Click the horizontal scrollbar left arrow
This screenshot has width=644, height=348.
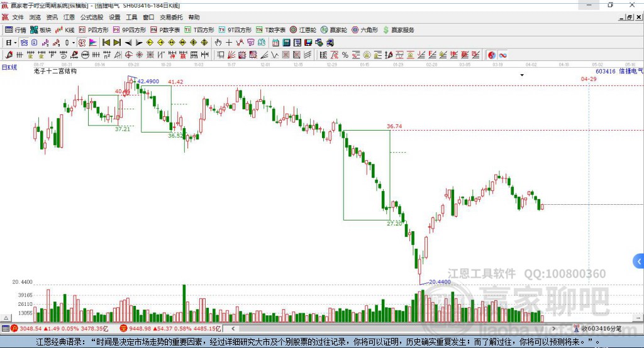(x=233, y=329)
